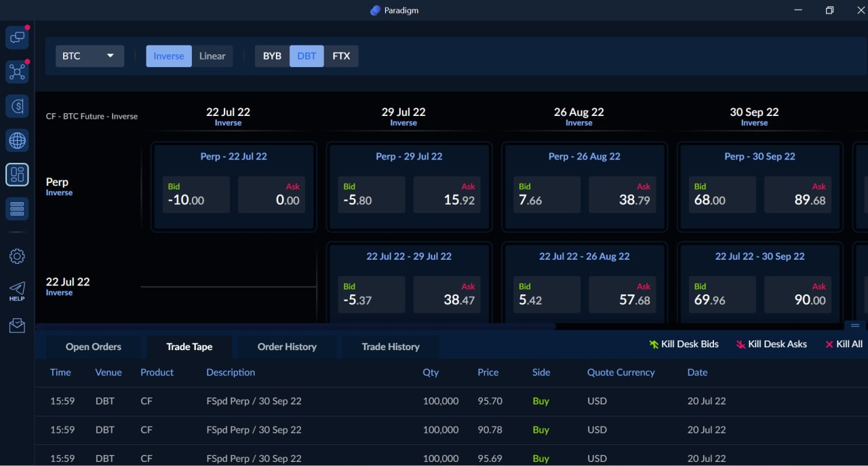Click Kill Desk Bids

tap(684, 344)
